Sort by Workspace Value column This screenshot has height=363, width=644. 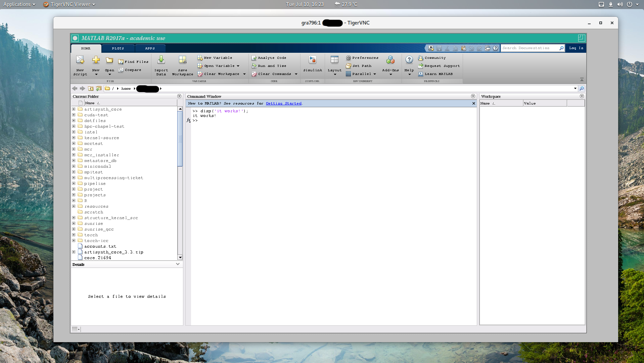pyautogui.click(x=545, y=104)
